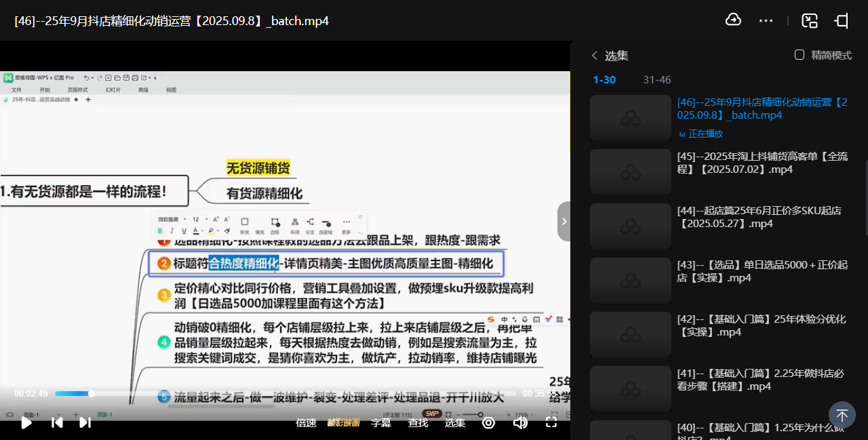Switch to the 31-46 episode tab
This screenshot has height=440, width=868.
point(656,80)
